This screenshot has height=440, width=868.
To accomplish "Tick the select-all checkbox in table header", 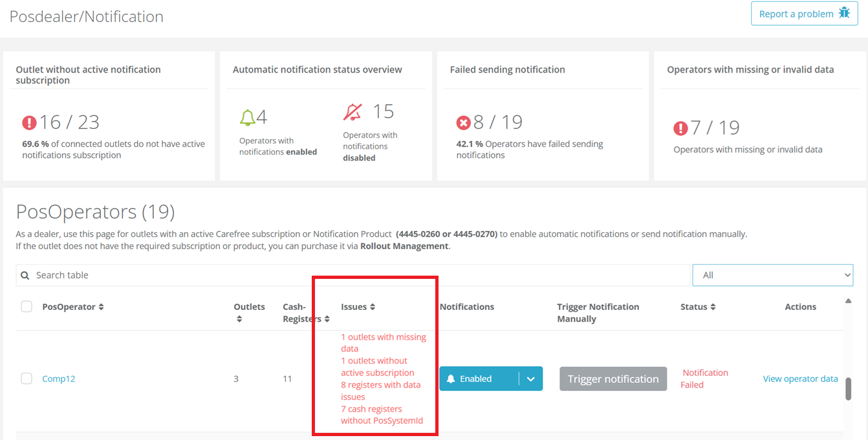I will (x=27, y=307).
